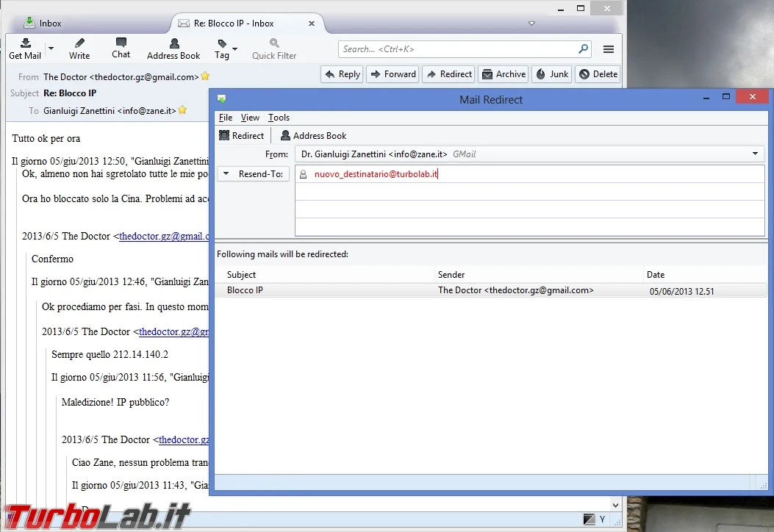The width and height of the screenshot is (774, 532).
Task: Click Reply button on message header
Action: pyautogui.click(x=343, y=74)
